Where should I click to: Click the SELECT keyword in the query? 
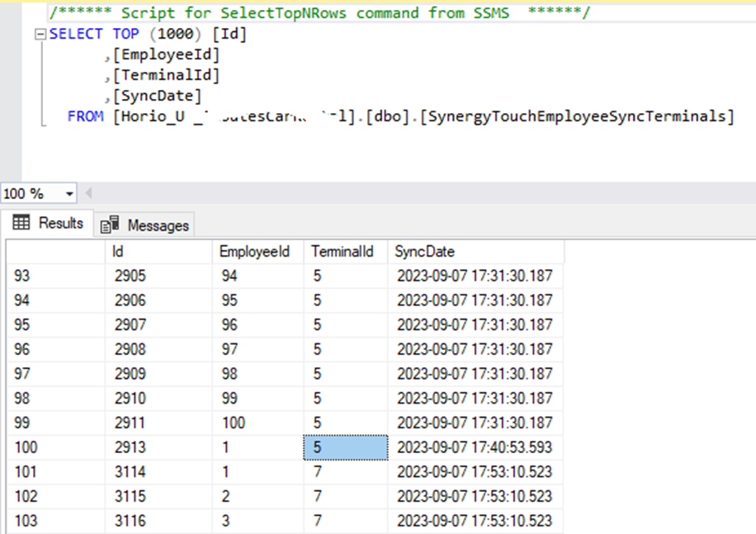[x=76, y=34]
